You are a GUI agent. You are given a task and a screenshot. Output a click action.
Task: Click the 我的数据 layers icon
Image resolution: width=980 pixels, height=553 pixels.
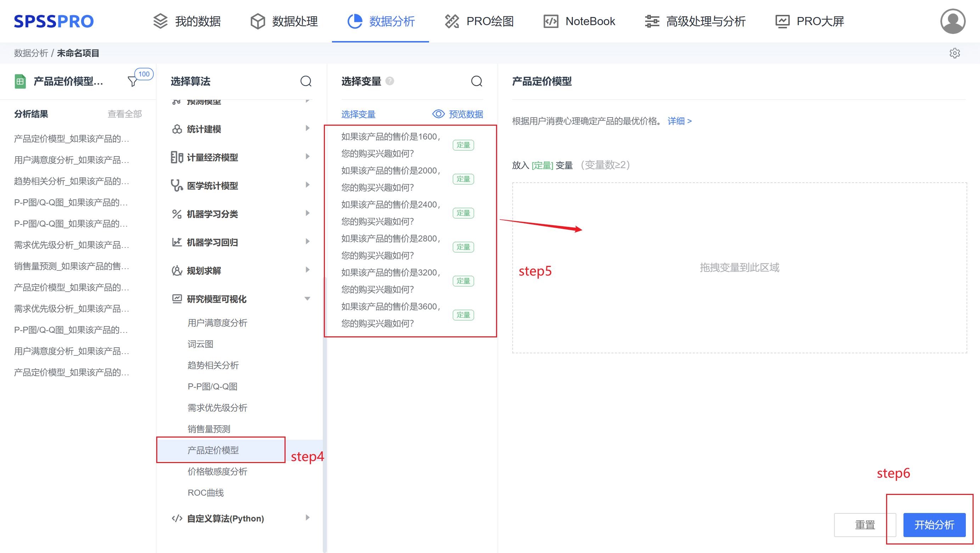pos(160,21)
